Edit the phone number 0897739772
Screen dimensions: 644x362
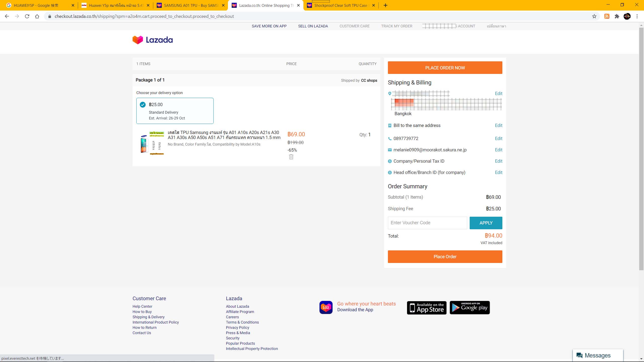tap(498, 139)
